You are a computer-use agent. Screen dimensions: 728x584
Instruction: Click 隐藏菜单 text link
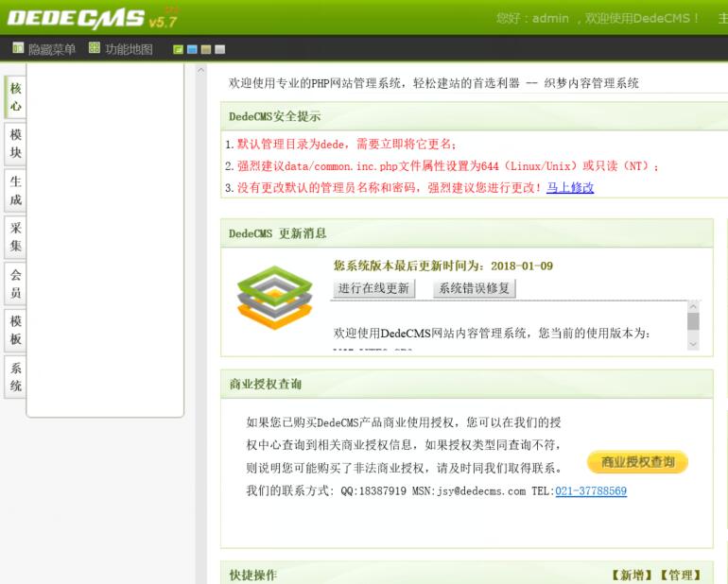tap(52, 49)
